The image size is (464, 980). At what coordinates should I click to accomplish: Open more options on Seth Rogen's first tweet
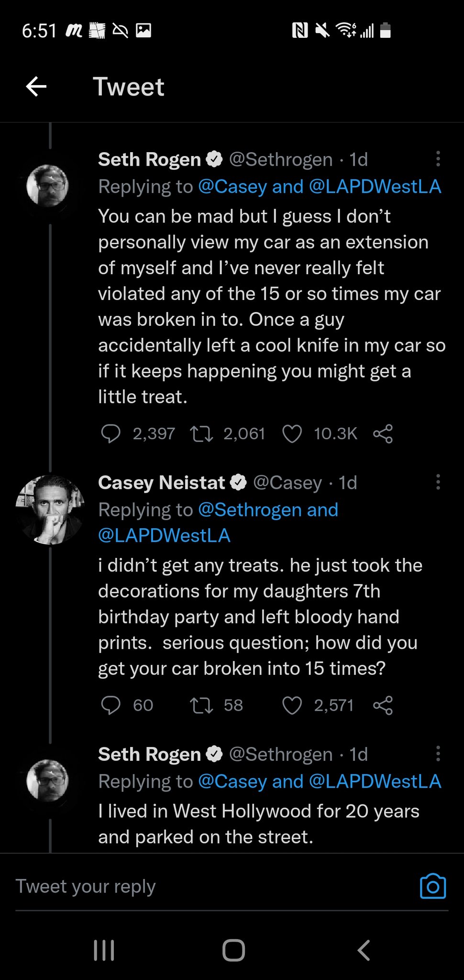[438, 159]
